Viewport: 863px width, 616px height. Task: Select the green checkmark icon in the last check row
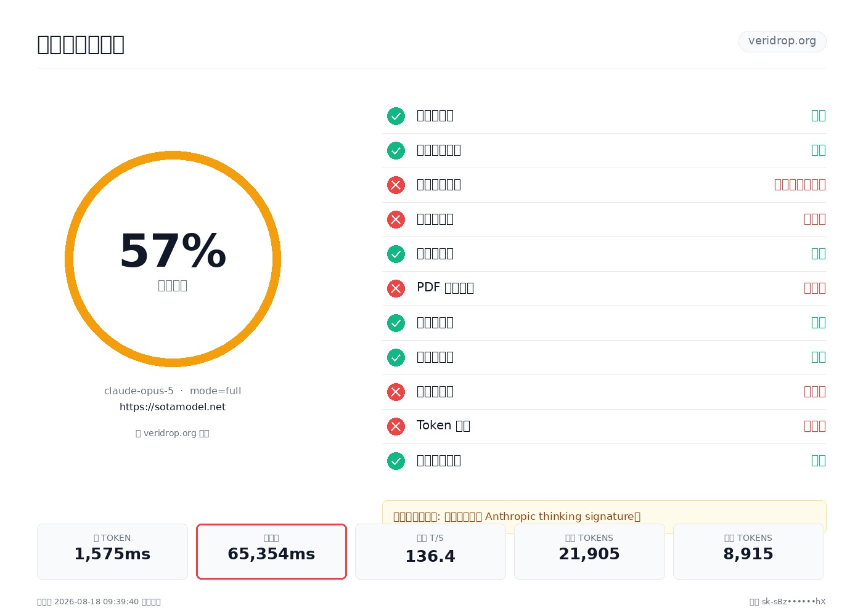pos(396,461)
